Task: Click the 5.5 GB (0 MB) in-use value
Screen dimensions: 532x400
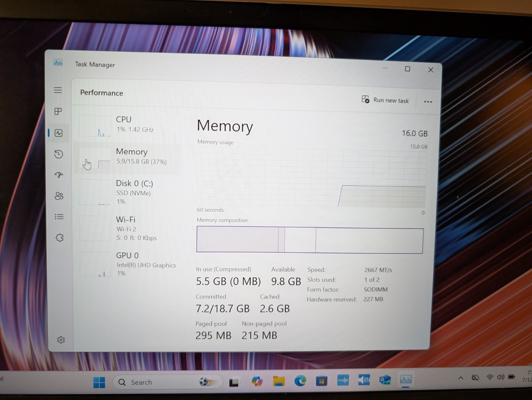Action: pos(228,281)
